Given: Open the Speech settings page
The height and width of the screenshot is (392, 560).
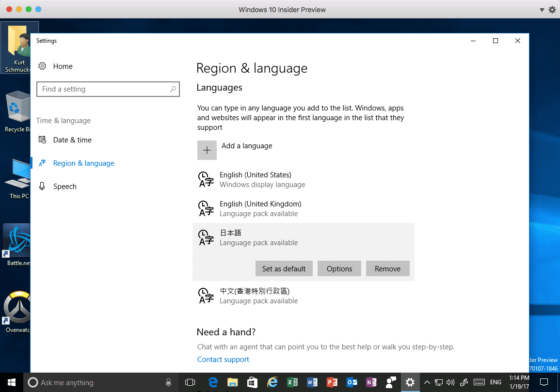Looking at the screenshot, I should [64, 187].
